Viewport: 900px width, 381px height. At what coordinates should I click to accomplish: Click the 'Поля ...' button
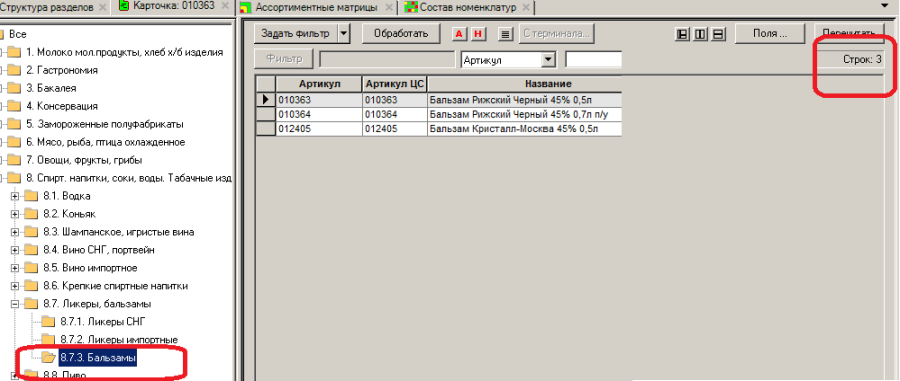770,33
